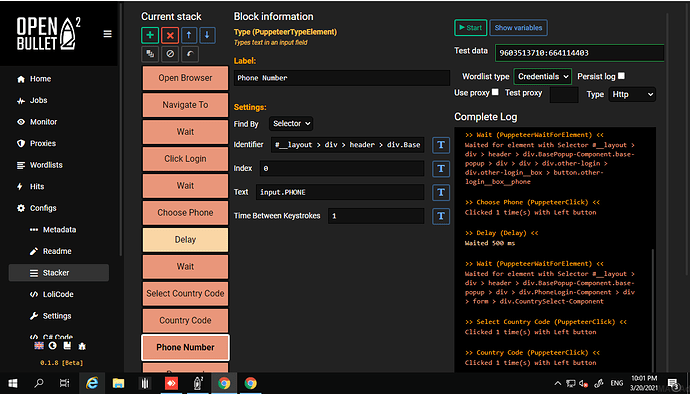Enable the Use proxy checkbox
The width and height of the screenshot is (690, 394).
[495, 92]
